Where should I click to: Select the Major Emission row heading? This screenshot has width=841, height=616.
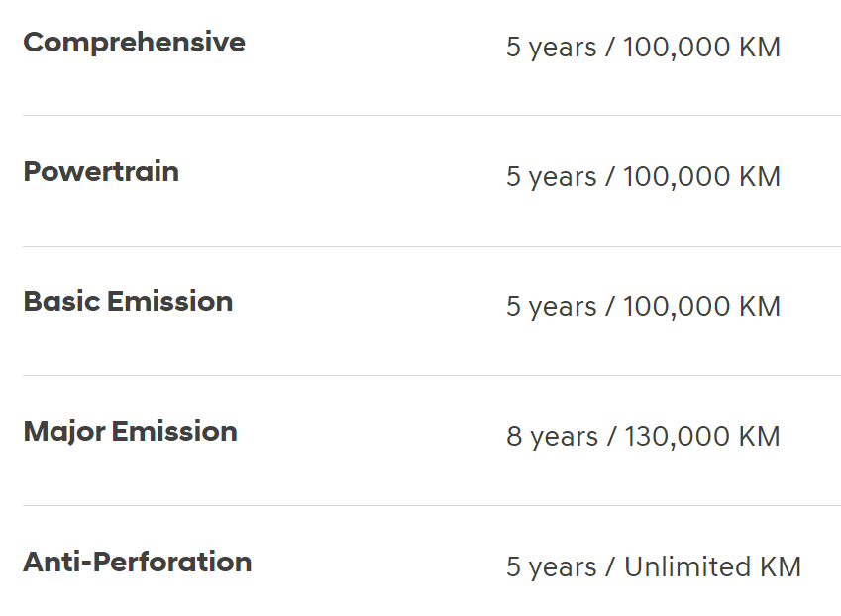point(131,432)
